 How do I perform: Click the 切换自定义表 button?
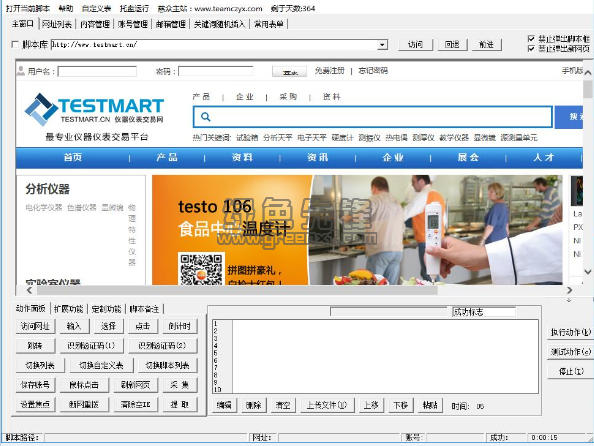coord(101,365)
